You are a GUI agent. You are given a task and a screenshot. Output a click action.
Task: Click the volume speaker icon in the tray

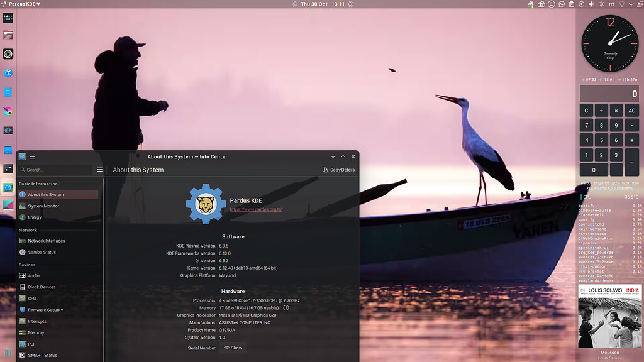[591, 4]
